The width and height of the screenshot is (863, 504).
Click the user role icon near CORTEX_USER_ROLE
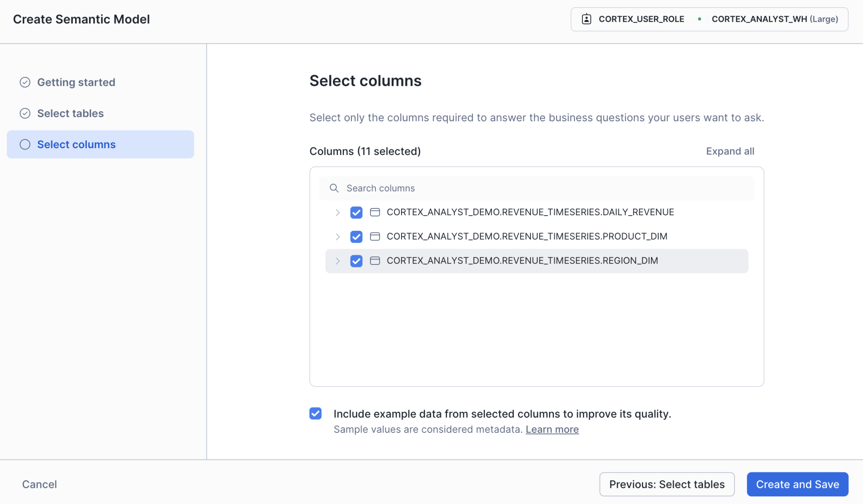(x=586, y=19)
